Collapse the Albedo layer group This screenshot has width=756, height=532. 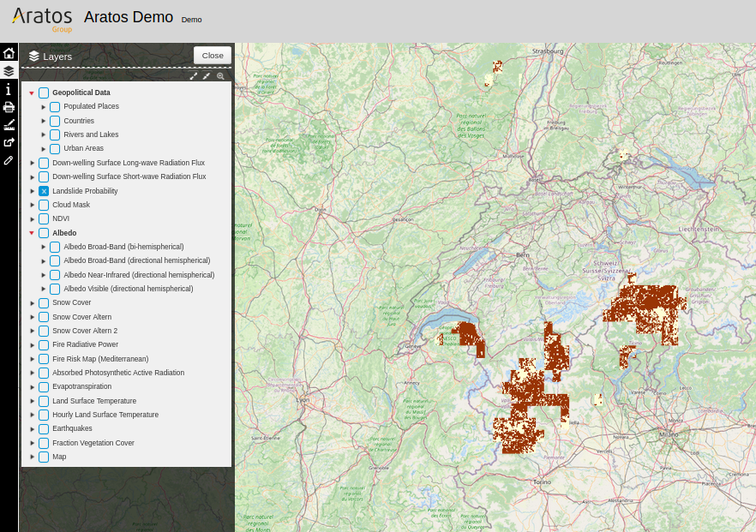(x=32, y=233)
